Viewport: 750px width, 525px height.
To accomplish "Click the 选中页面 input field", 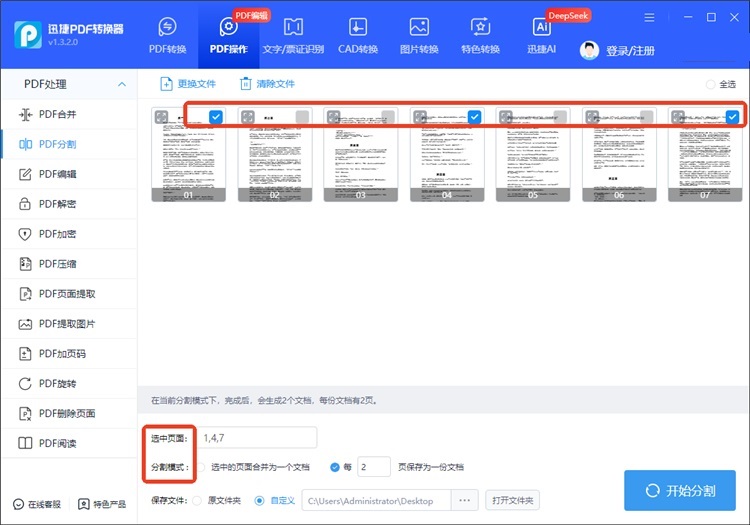I will (x=257, y=437).
